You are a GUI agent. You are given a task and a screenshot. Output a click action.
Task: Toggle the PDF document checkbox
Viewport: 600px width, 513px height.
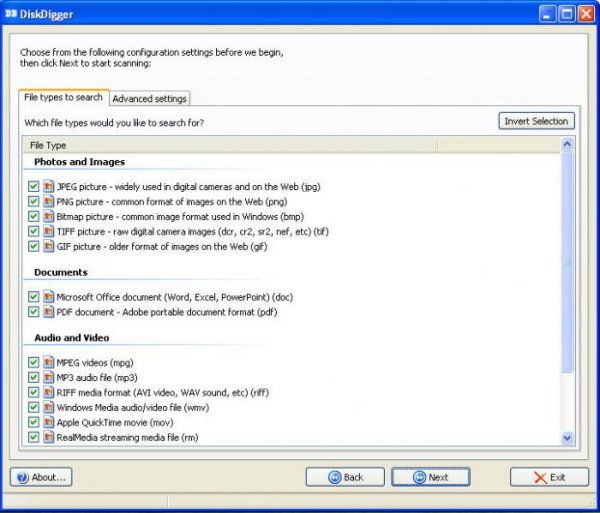33,312
